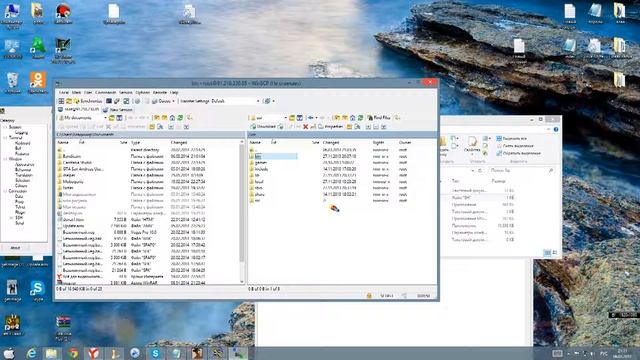
Task: Open the Skype desktop shortcut
Action: (38, 291)
